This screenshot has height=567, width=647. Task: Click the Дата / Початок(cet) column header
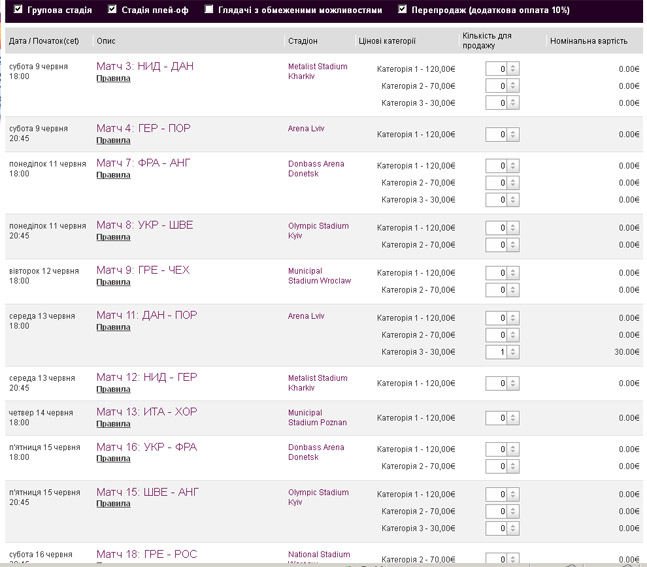click(x=44, y=41)
